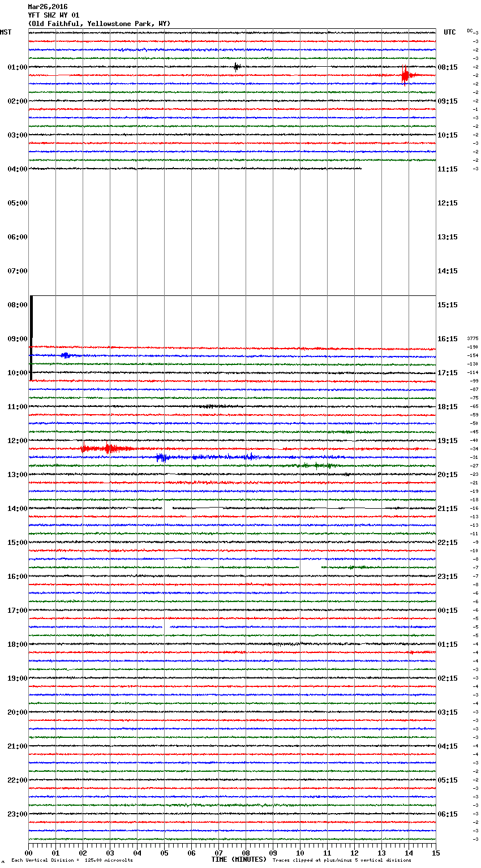Click the vertical division 125.00 microvolts note
The height and width of the screenshot is (868, 481).
click(72, 860)
